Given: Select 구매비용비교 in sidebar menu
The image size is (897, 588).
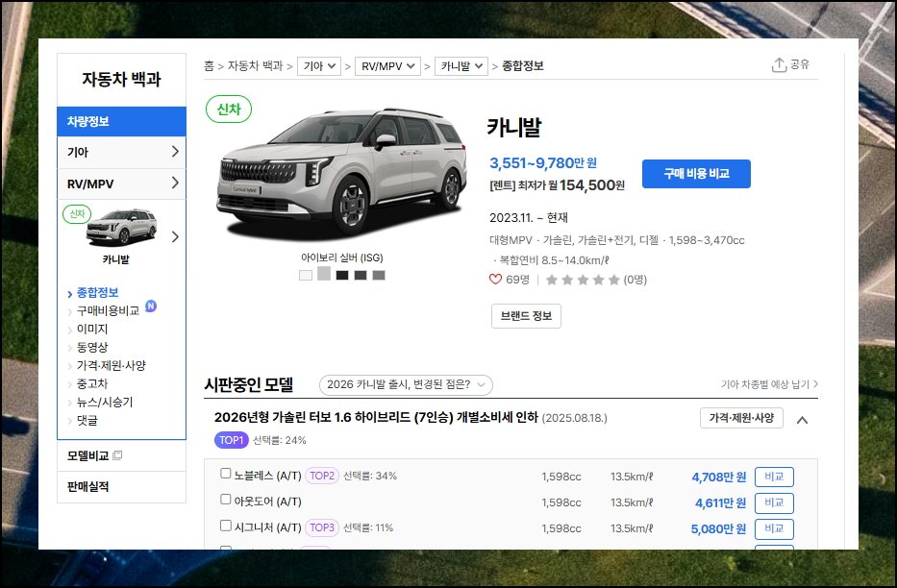Looking at the screenshot, I should [108, 311].
